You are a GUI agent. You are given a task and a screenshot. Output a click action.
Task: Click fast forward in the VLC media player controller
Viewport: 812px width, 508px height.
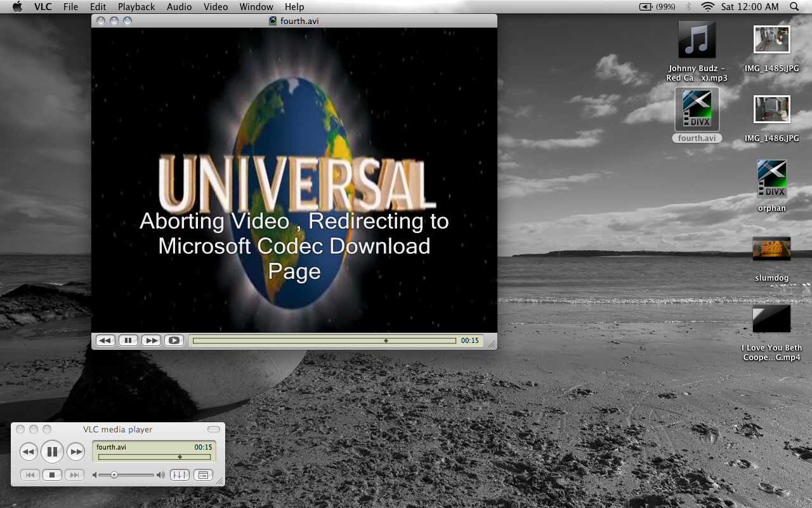[x=75, y=452]
